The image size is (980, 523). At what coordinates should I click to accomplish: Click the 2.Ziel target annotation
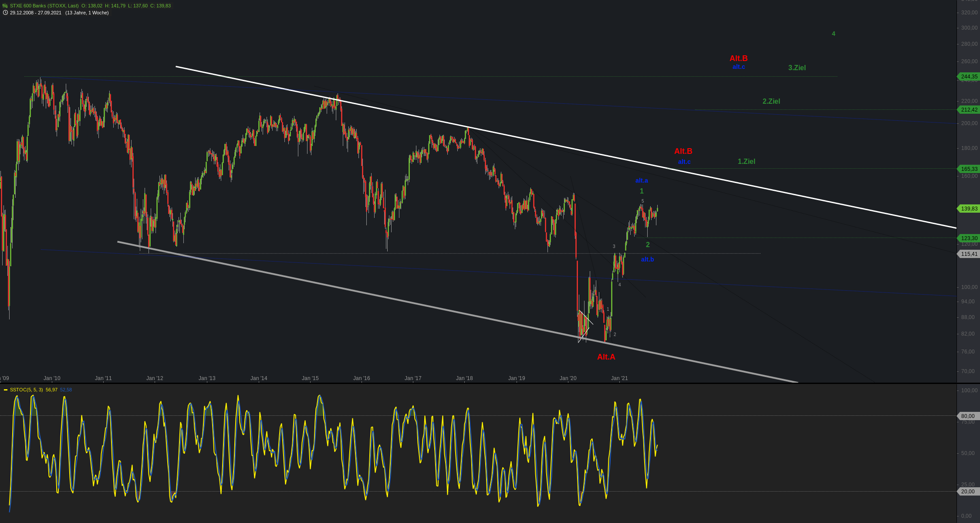[771, 101]
